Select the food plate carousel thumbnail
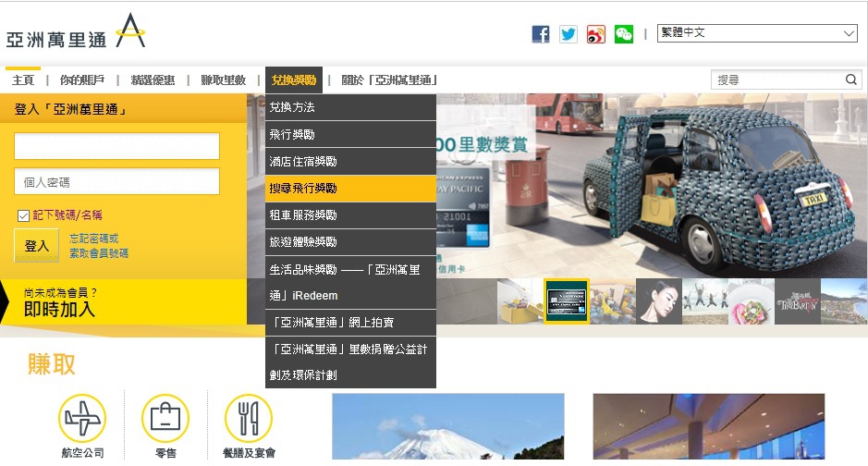This screenshot has height=466, width=868. [752, 301]
